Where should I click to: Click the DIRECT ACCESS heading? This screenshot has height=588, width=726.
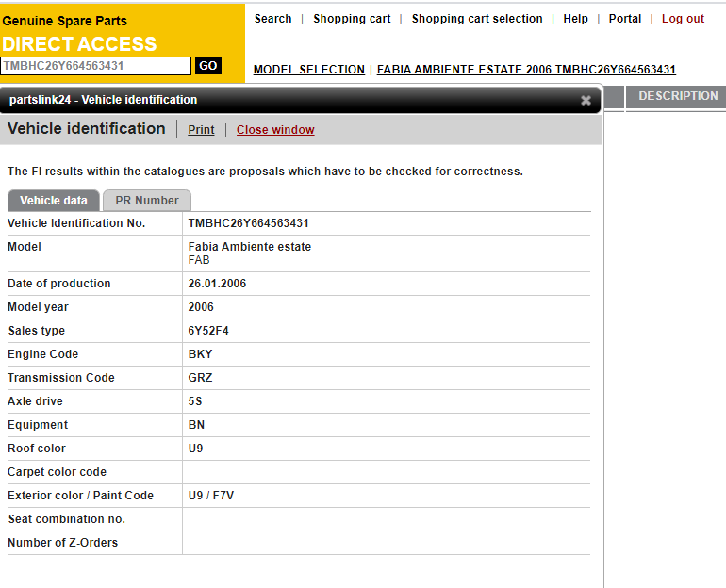coord(79,44)
